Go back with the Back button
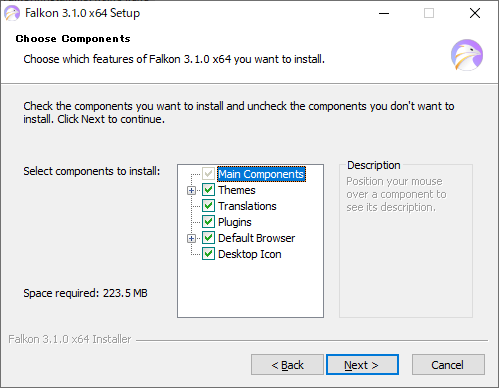Viewport: 499px width, 388px height. (287, 365)
